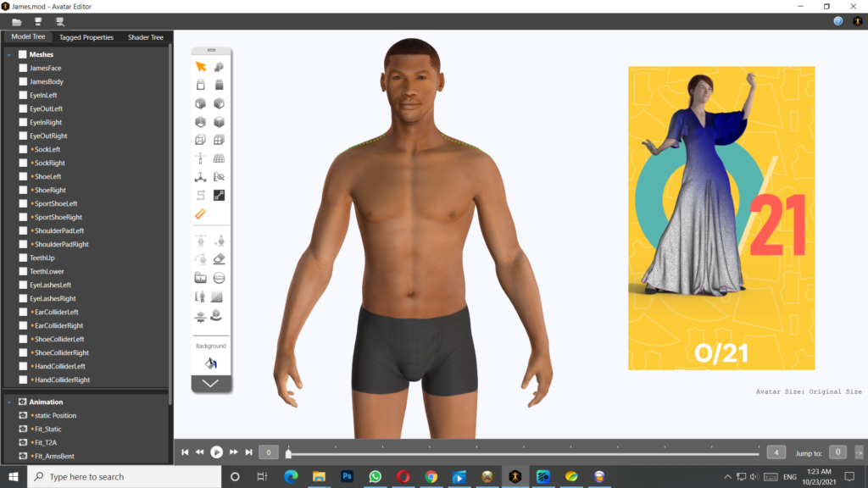
Task: Click the Jump to arrow button
Action: tap(859, 452)
